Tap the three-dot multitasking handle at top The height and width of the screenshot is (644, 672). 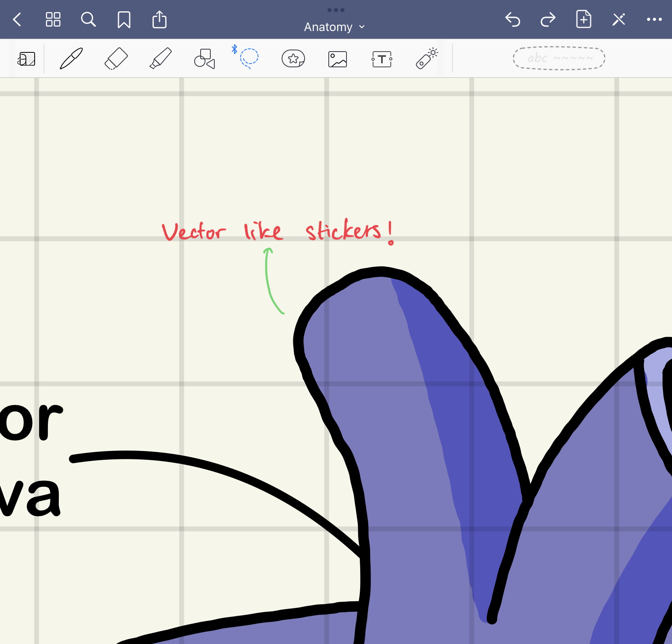point(336,10)
